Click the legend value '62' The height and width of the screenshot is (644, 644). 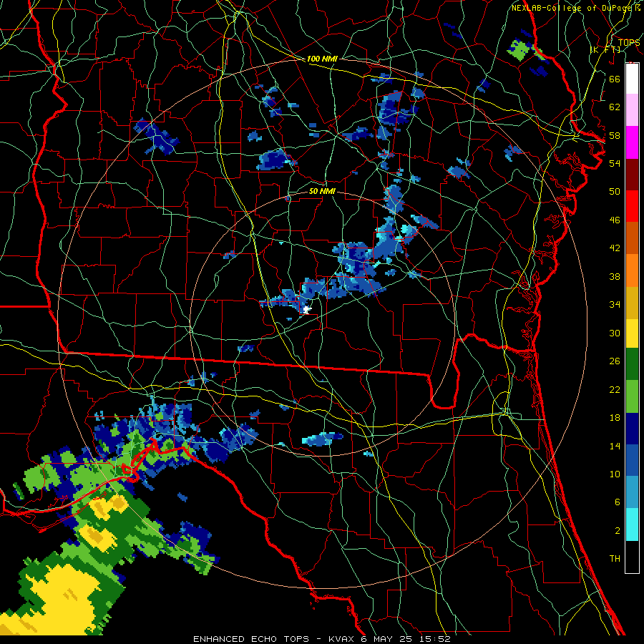click(615, 107)
